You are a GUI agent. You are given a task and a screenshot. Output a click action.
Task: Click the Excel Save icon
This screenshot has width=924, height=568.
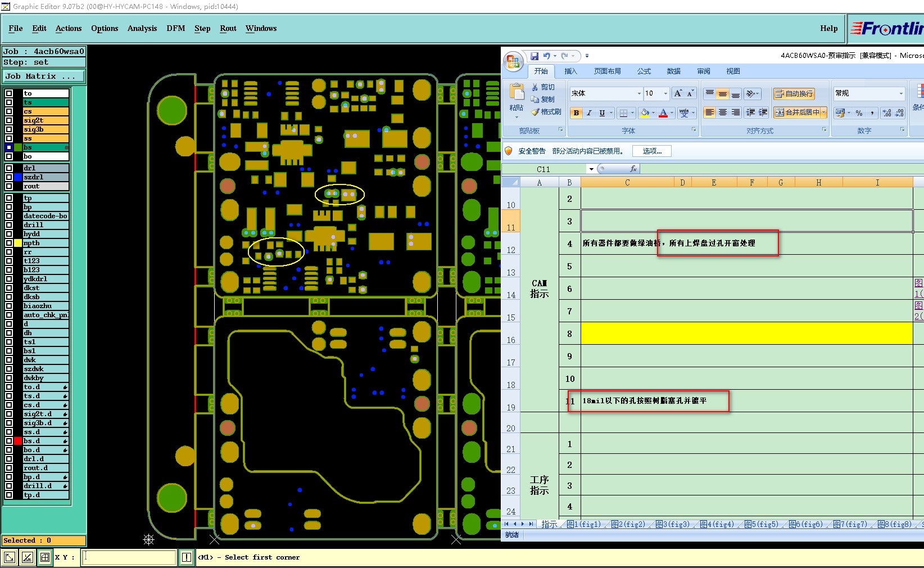[x=535, y=56]
